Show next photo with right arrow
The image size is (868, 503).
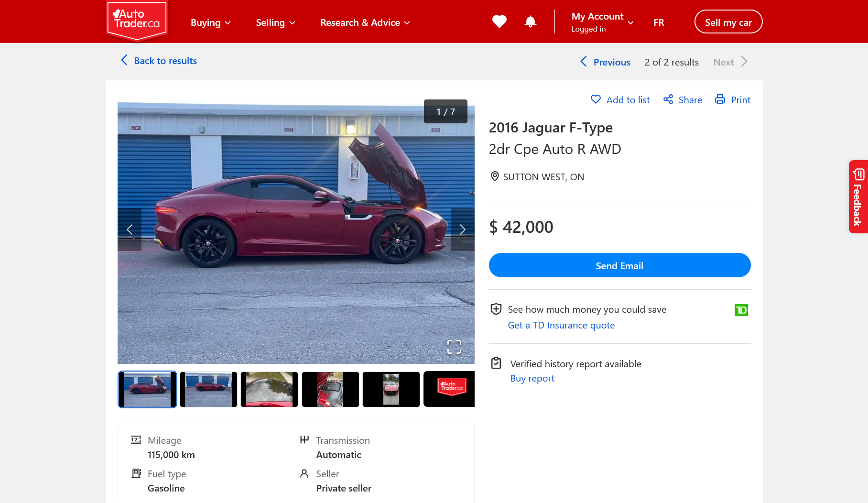tap(462, 230)
